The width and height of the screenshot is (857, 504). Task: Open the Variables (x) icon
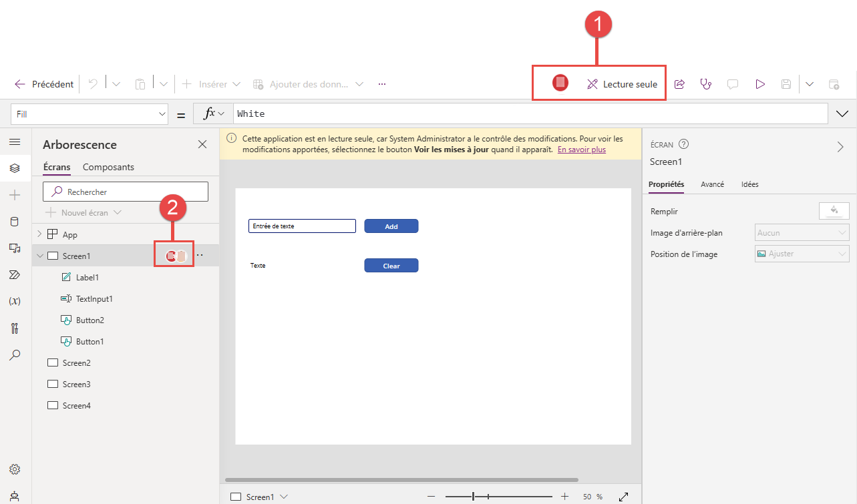15,301
